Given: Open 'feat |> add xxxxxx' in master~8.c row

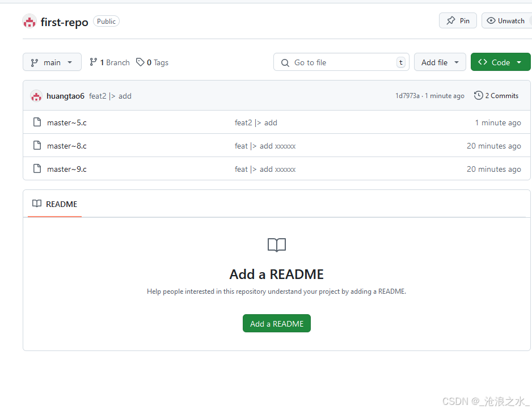Looking at the screenshot, I should [x=265, y=146].
